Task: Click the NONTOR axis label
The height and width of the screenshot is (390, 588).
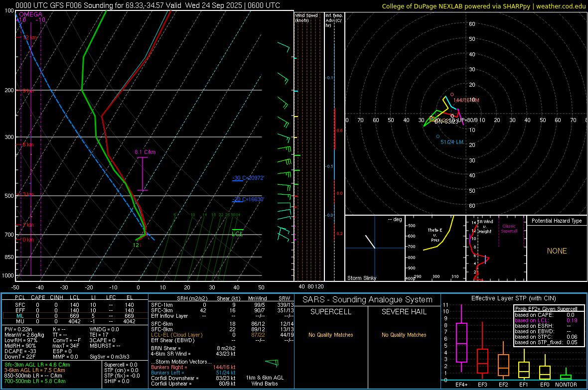Action: pyautogui.click(x=566, y=385)
